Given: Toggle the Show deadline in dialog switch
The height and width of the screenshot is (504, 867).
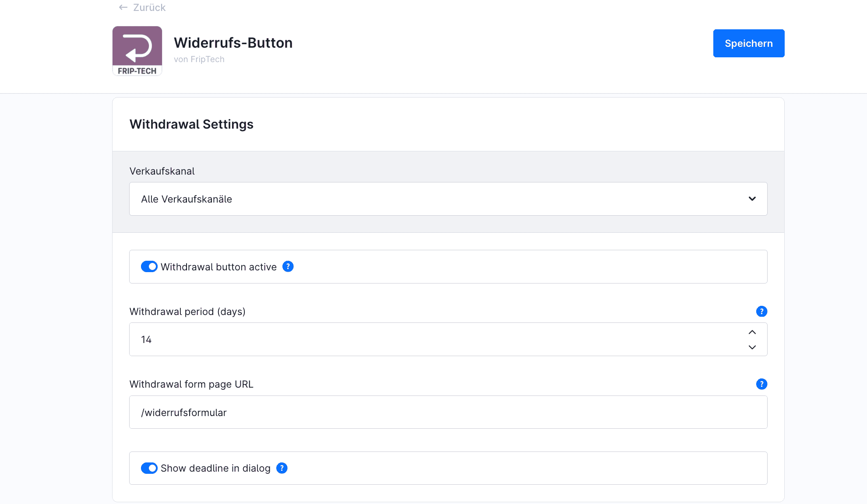Looking at the screenshot, I should [x=149, y=468].
